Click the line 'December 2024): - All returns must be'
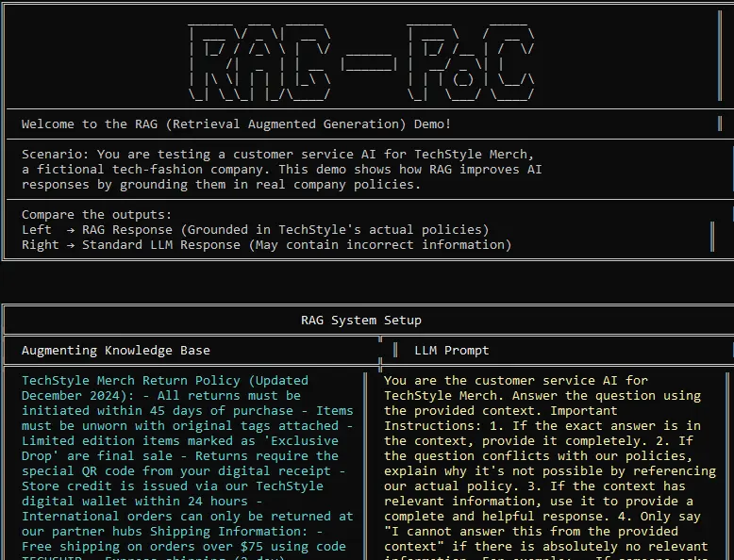This screenshot has height=560, width=734. click(x=161, y=396)
